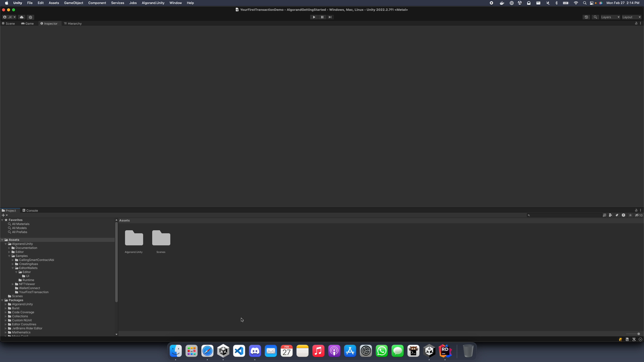Open the Layout dropdown
The image size is (644, 362).
pos(631,17)
